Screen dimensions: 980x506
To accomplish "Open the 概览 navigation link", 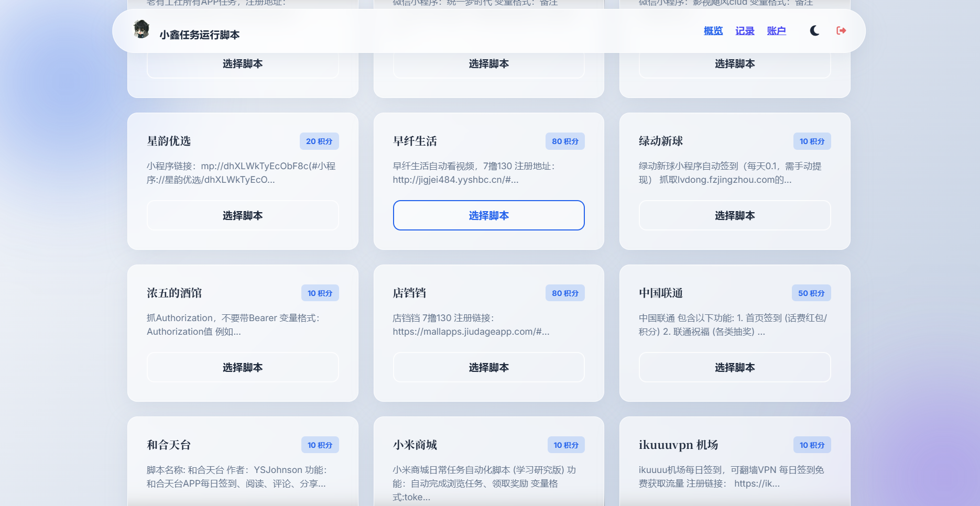I will click(x=713, y=30).
